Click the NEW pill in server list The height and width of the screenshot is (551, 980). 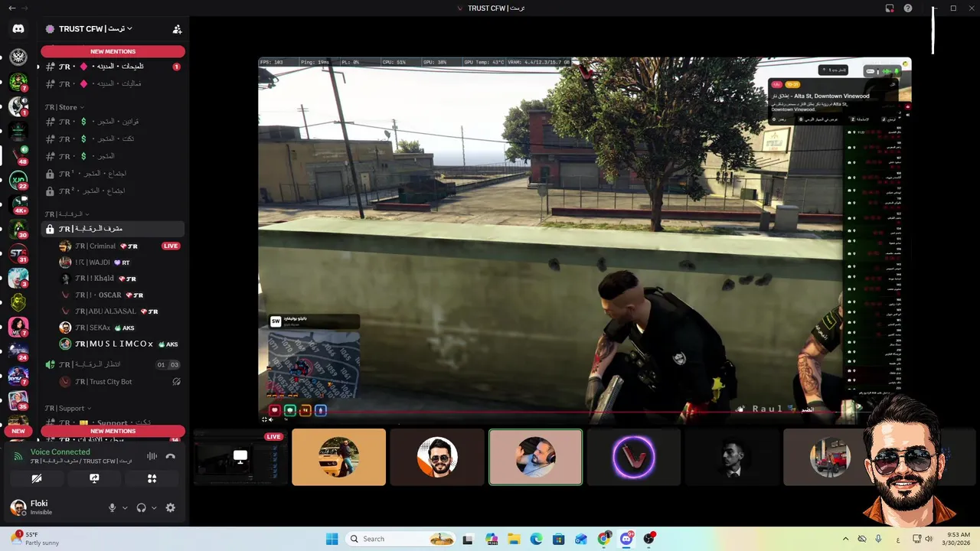(x=18, y=431)
